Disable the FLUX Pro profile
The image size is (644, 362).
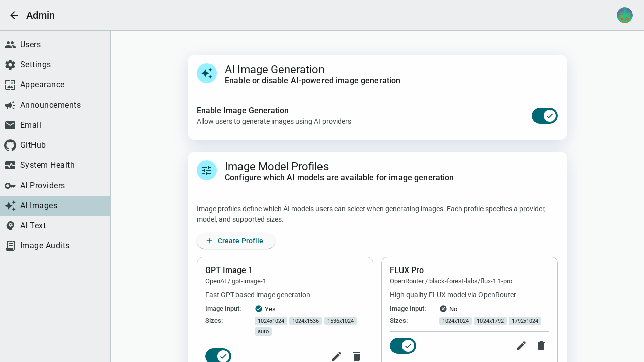[x=403, y=346]
